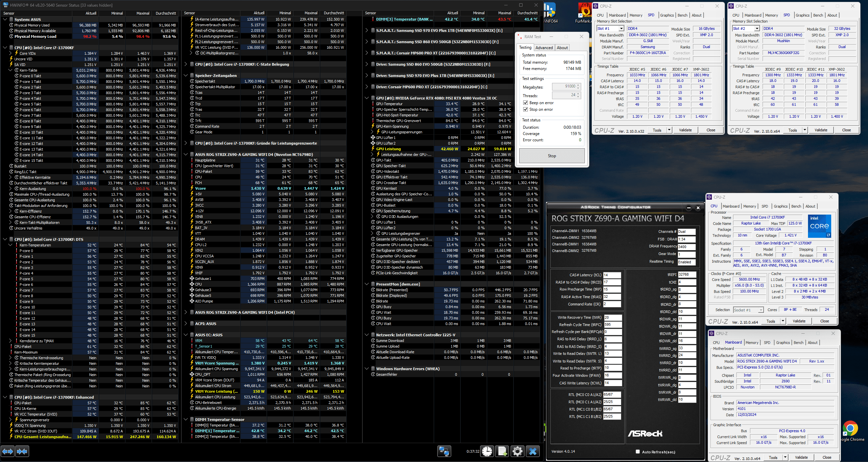Click the collapse columns arrows icon in HWiNFO
This screenshot has height=462, width=868.
tap(22, 451)
